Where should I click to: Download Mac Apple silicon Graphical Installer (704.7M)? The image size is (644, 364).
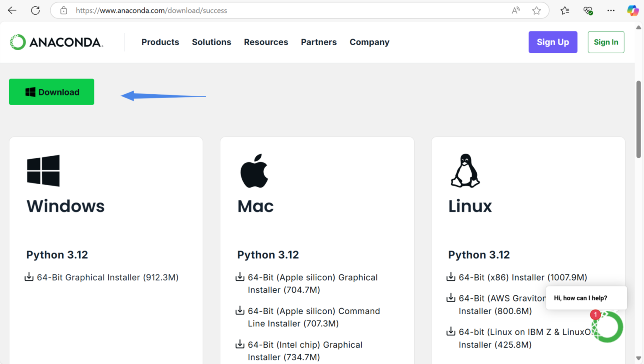313,284
